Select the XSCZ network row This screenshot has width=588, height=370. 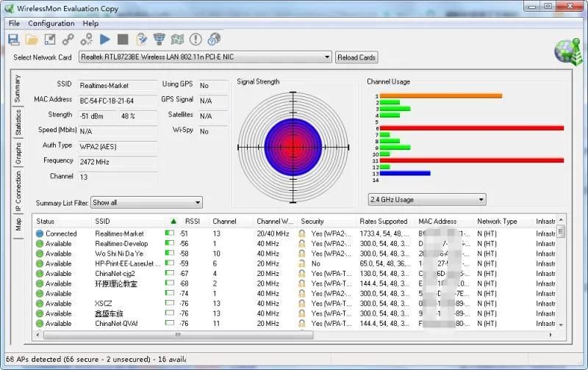point(295,303)
